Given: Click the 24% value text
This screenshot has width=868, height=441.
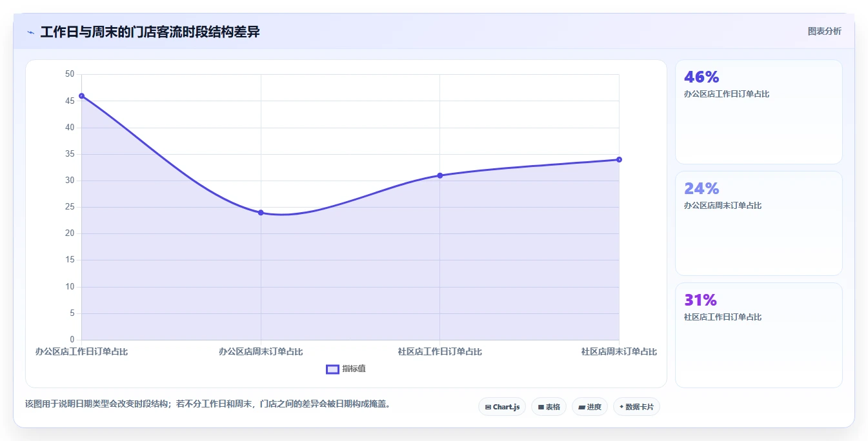Looking at the screenshot, I should tap(701, 188).
